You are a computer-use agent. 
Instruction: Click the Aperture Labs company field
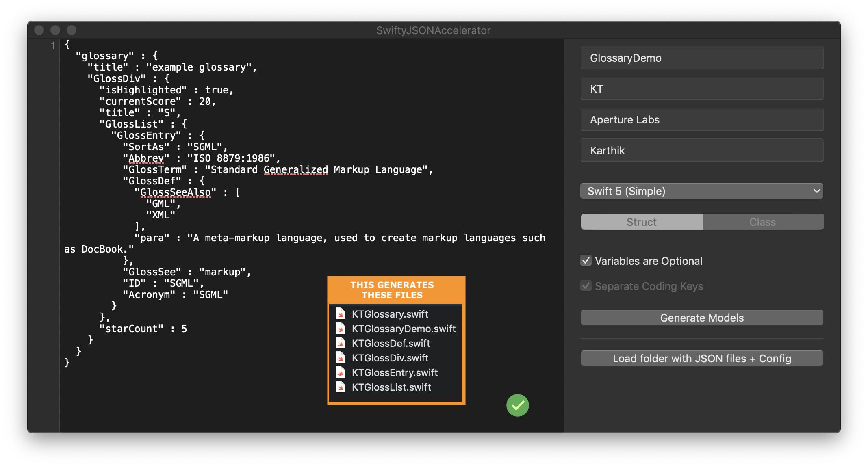(701, 120)
